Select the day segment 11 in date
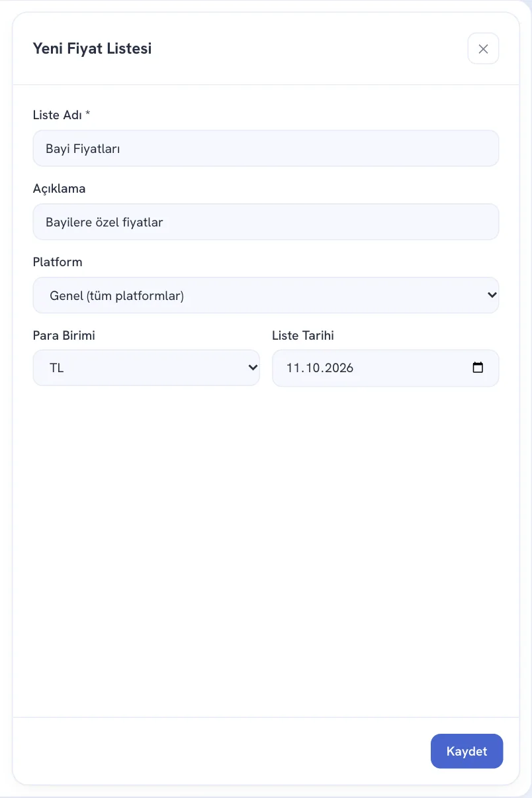 (292, 368)
